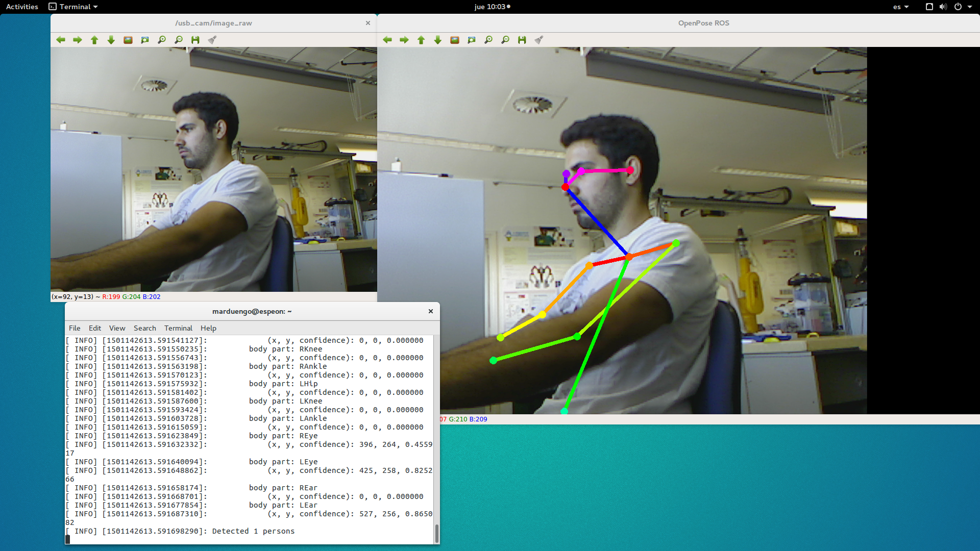Zoom in on usb_cam image_raw view
The width and height of the screenshot is (980, 551).
[162, 40]
